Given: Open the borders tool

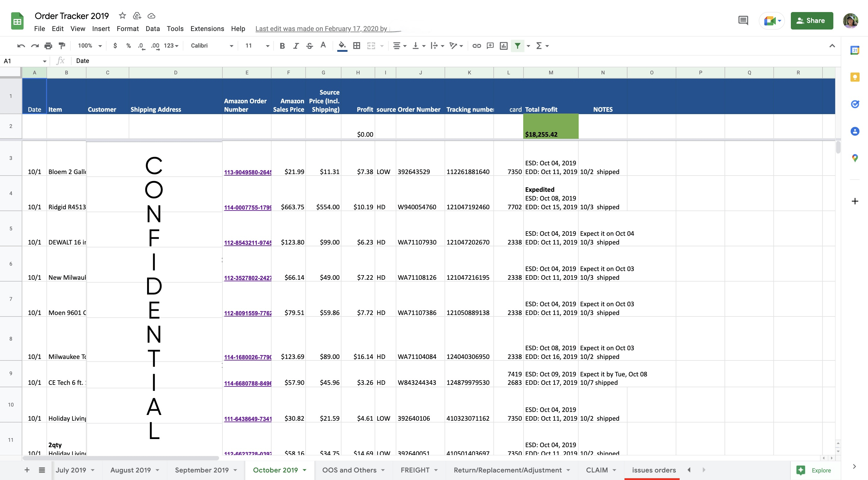Looking at the screenshot, I should coord(357,46).
